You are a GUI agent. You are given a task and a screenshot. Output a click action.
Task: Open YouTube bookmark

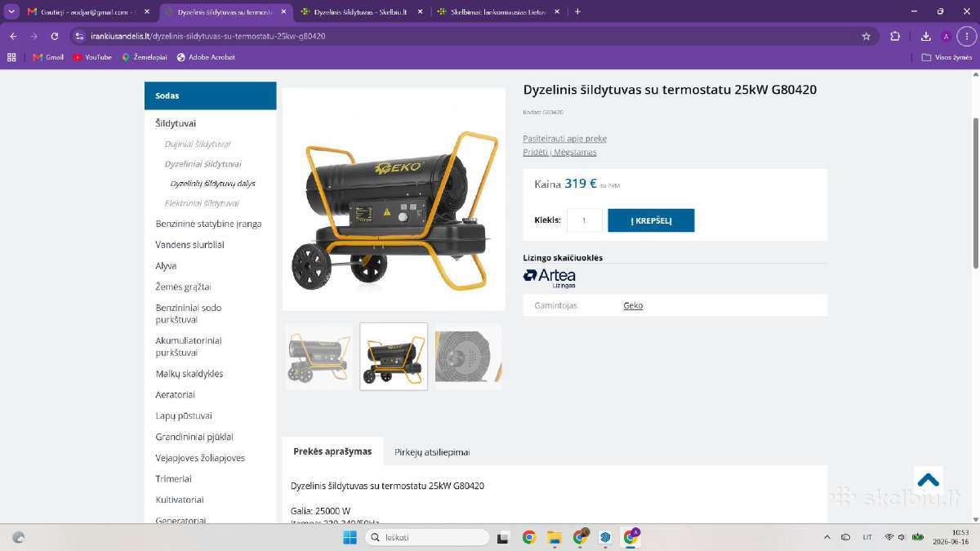92,57
